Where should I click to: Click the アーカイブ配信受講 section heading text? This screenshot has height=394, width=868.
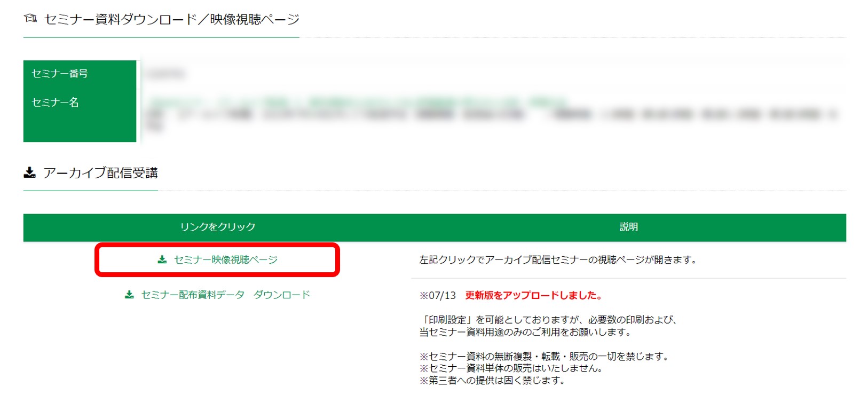pos(100,173)
